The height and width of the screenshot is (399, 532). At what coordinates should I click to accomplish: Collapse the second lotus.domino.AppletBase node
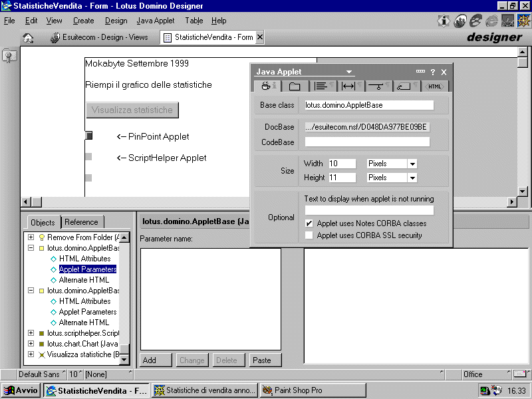tap(31, 290)
